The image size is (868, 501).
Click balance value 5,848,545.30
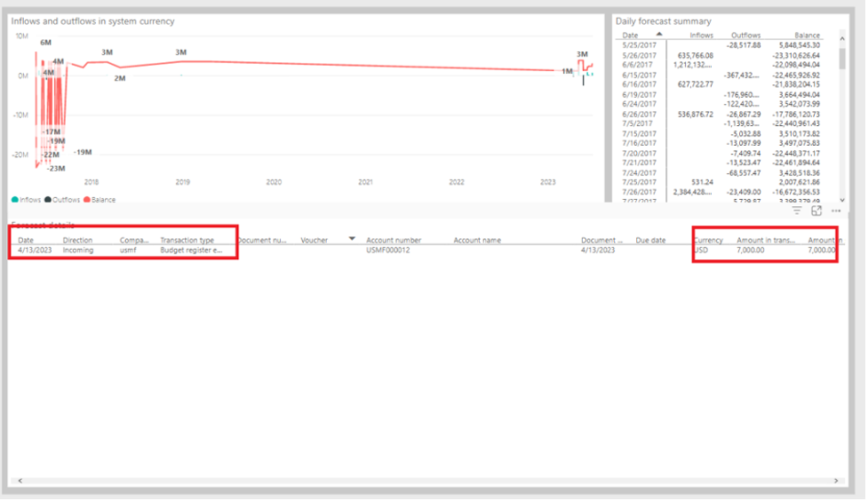tap(800, 45)
